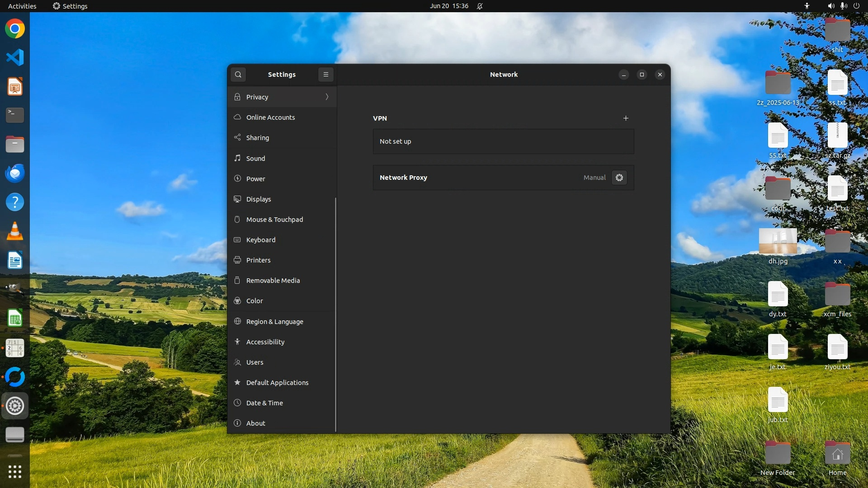The height and width of the screenshot is (488, 868).
Task: Open the Settings hamburger menu
Action: point(325,75)
